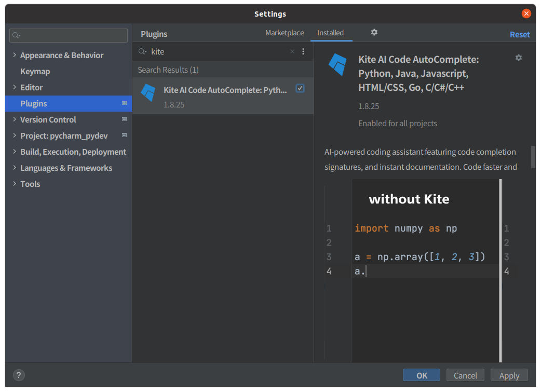541x392 pixels.
Task: Open the search results overflow menu
Action: (x=303, y=51)
